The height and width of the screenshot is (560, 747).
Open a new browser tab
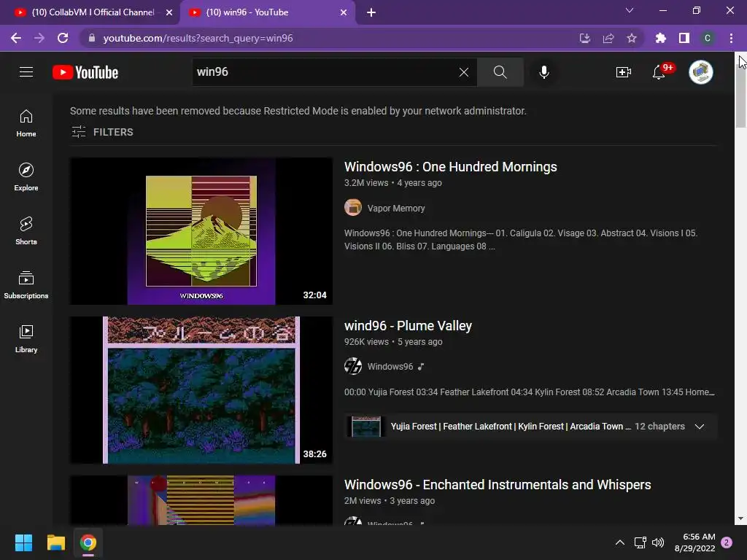click(371, 12)
